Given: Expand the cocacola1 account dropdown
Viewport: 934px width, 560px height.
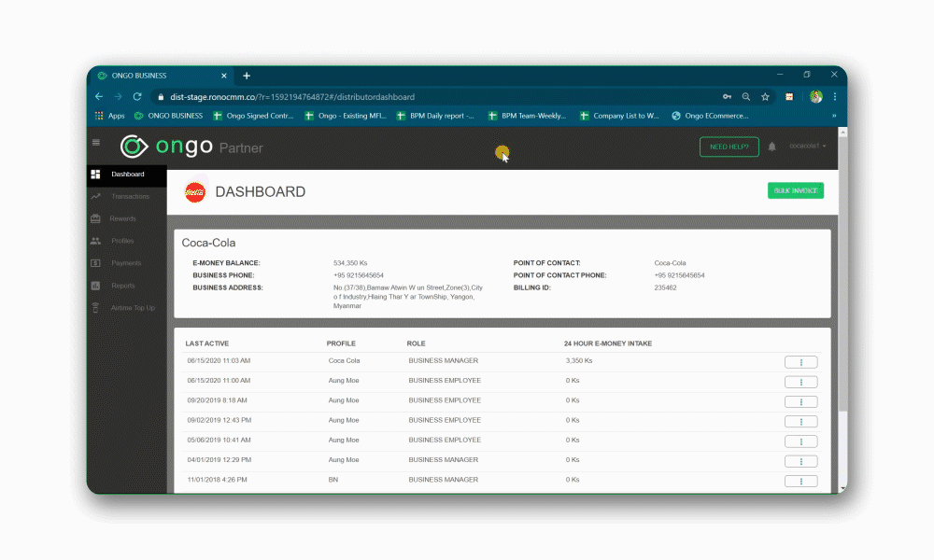Looking at the screenshot, I should click(808, 146).
